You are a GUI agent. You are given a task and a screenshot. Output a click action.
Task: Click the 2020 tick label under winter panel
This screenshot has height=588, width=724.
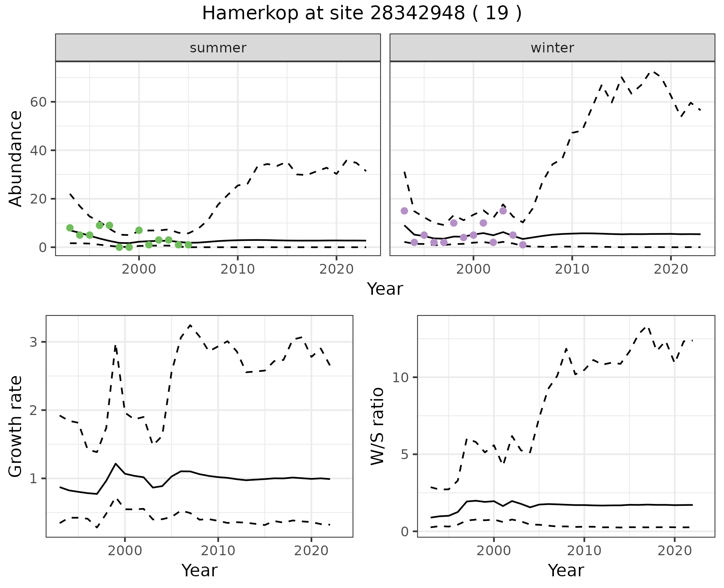670,269
